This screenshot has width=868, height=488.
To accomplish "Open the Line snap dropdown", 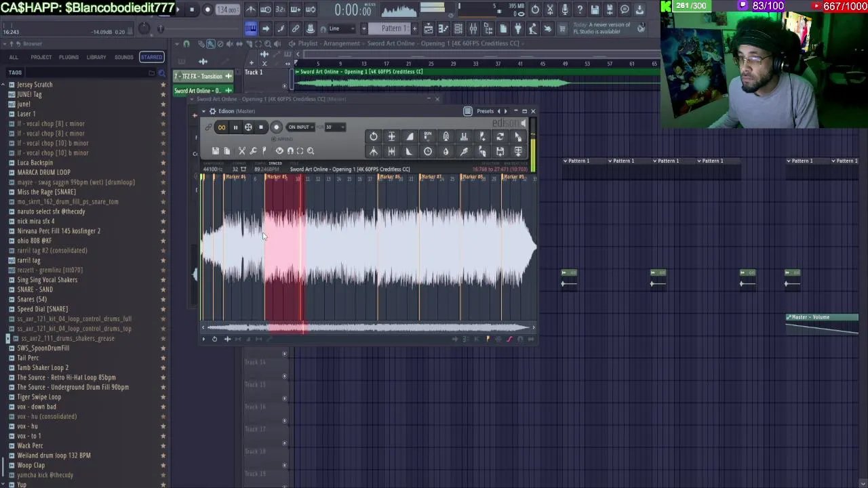I will click(342, 28).
